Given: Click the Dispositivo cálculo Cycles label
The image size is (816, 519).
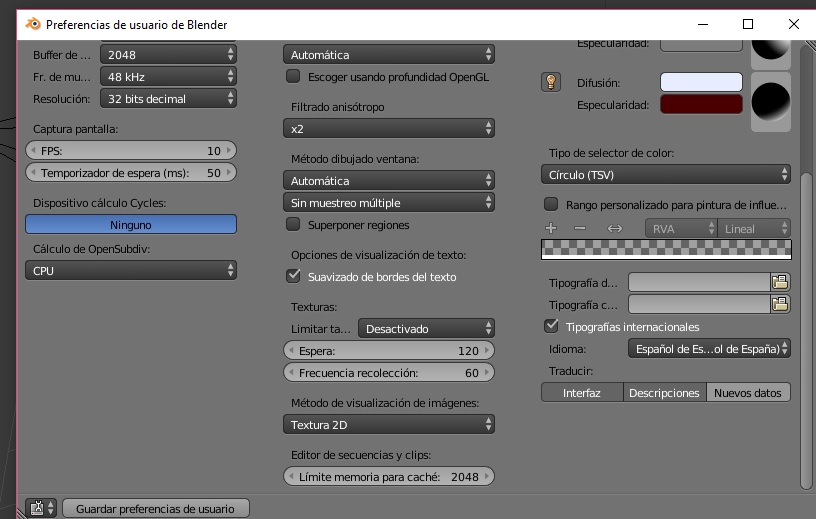Looking at the screenshot, I should [x=99, y=202].
